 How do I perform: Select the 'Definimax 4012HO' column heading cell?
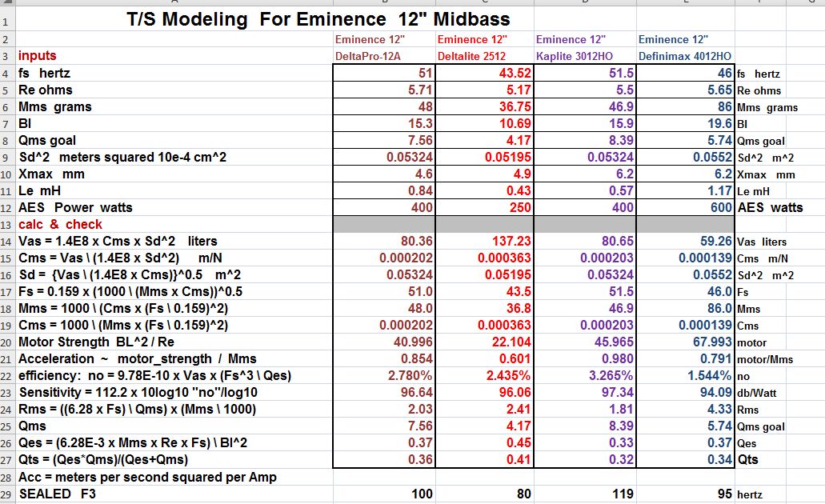click(x=684, y=56)
